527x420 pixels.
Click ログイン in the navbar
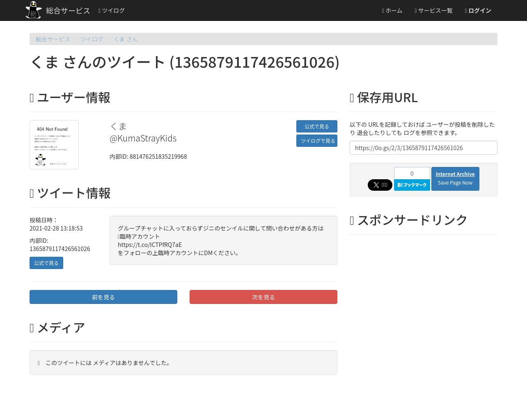tap(478, 11)
